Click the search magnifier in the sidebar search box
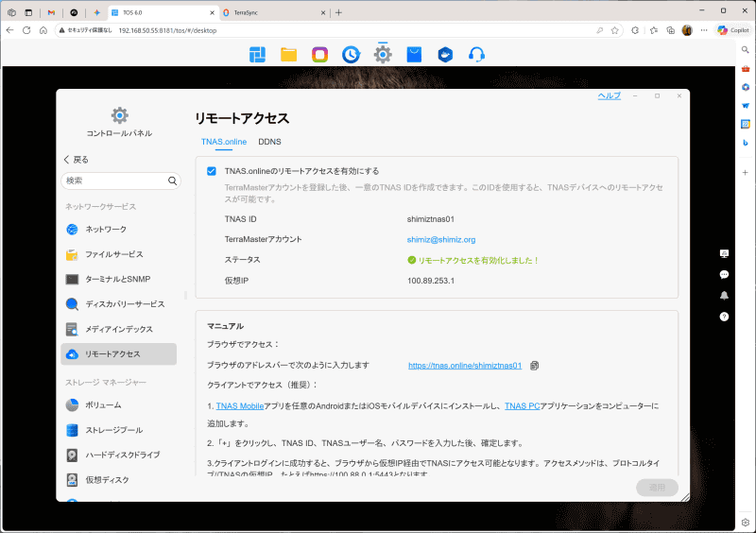This screenshot has height=533, width=756. [172, 181]
